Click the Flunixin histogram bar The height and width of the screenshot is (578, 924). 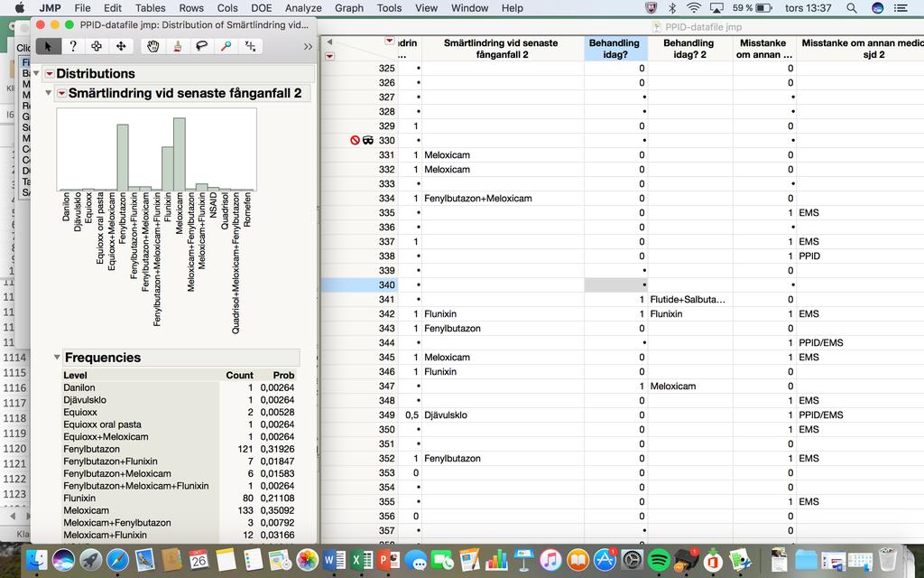pyautogui.click(x=168, y=169)
